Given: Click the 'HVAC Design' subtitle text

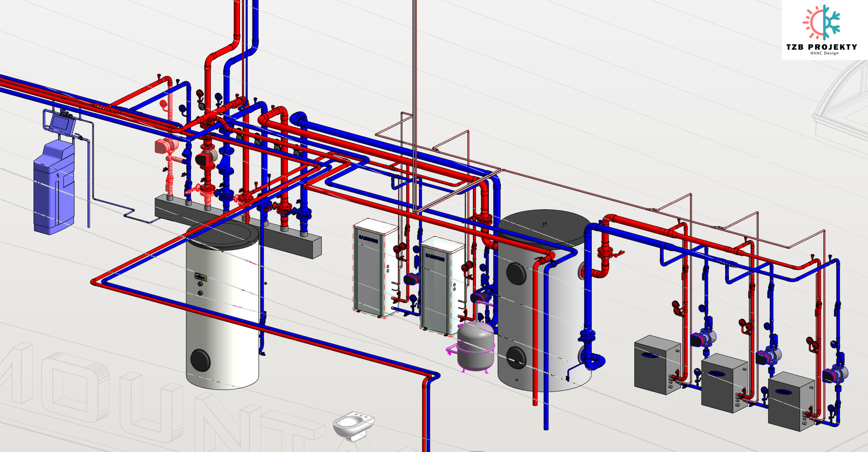Looking at the screenshot, I should (x=824, y=53).
